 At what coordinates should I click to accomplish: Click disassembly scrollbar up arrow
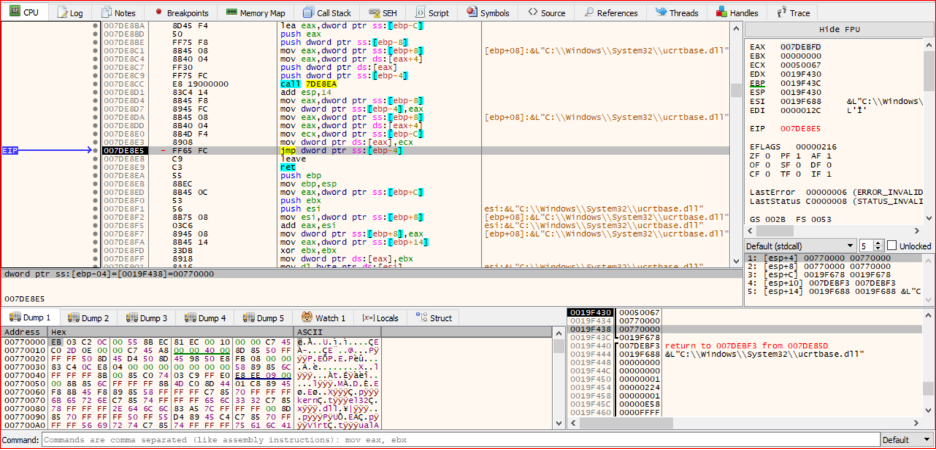point(737,28)
